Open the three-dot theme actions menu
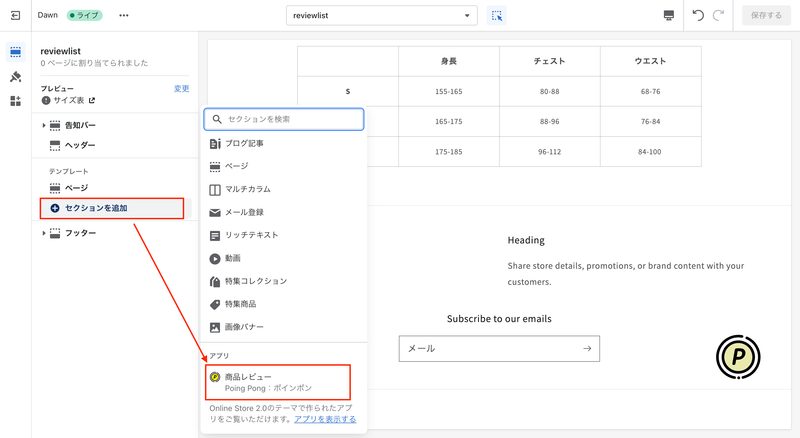Screen dimensions: 800x438 [123, 15]
